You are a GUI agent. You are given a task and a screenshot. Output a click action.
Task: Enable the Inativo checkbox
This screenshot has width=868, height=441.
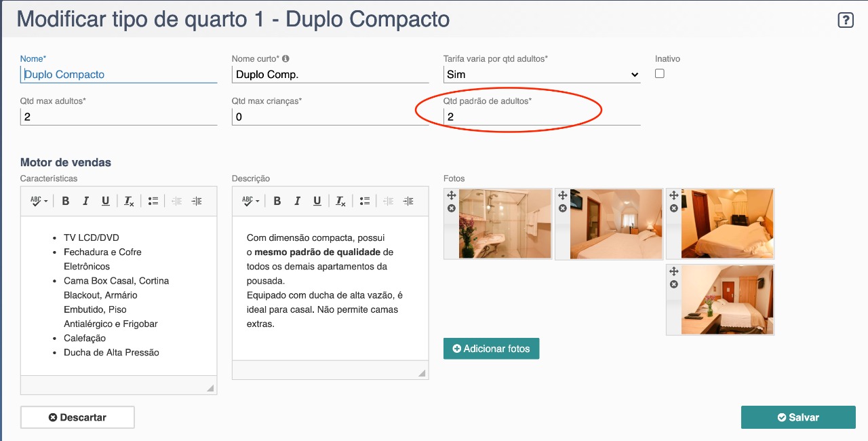(x=660, y=74)
